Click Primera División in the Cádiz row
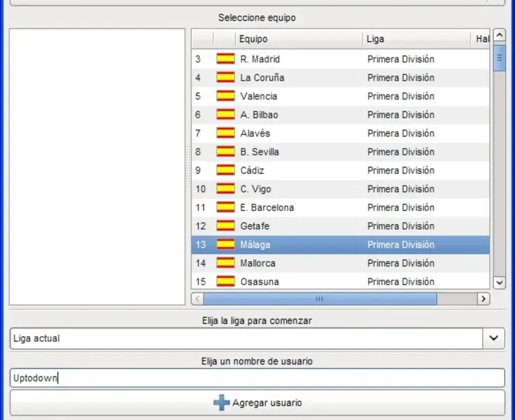 [x=401, y=171]
